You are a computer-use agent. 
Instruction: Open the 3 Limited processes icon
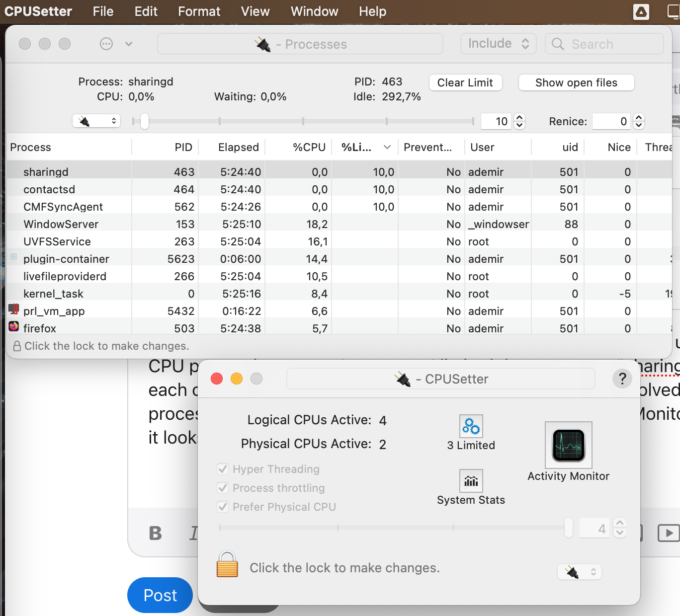point(471,426)
